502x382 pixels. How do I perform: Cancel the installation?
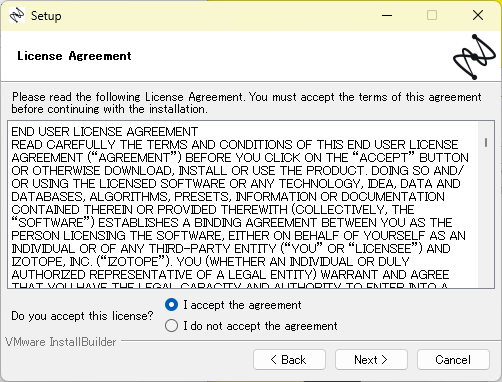pos(453,360)
